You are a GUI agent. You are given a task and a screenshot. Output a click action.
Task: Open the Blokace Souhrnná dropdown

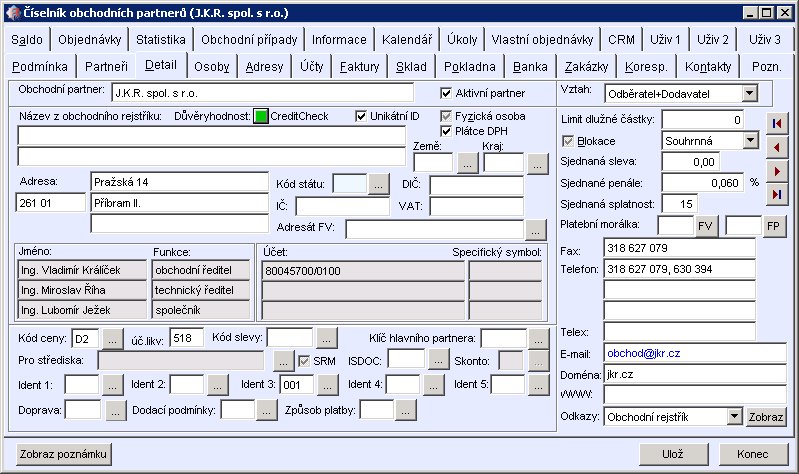click(x=750, y=141)
